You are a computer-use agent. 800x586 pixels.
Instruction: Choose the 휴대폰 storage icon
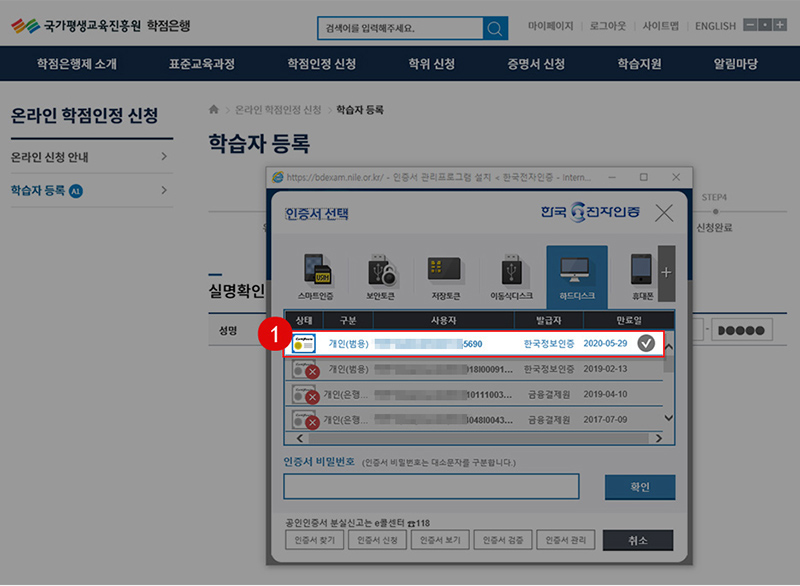coord(640,275)
